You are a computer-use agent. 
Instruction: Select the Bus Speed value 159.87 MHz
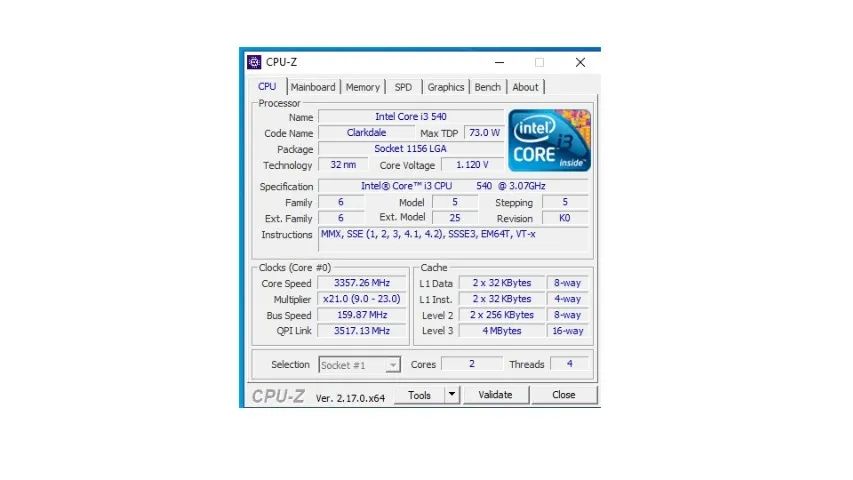pos(362,315)
